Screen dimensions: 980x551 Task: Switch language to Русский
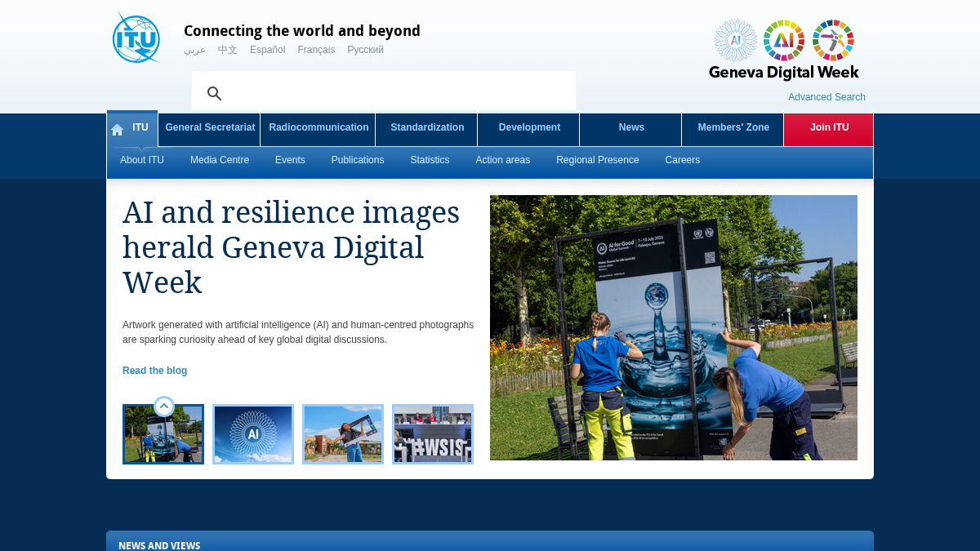[x=365, y=50]
